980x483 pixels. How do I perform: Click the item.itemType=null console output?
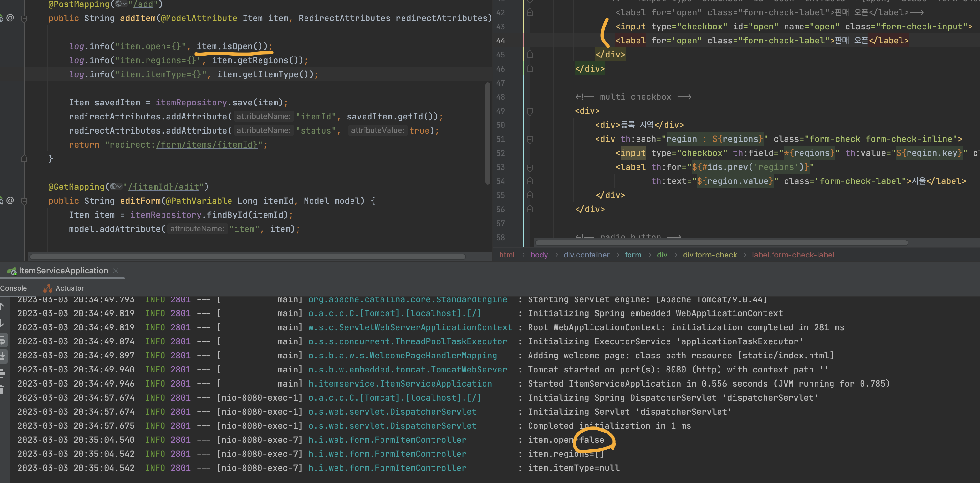coord(574,468)
